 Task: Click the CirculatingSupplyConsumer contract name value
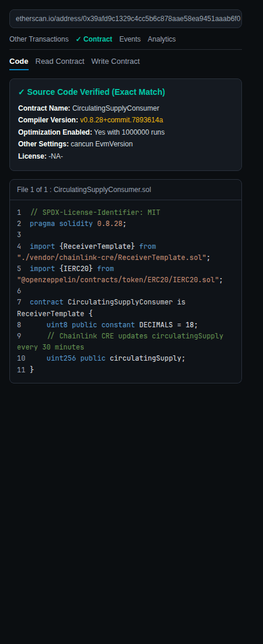click(x=116, y=108)
